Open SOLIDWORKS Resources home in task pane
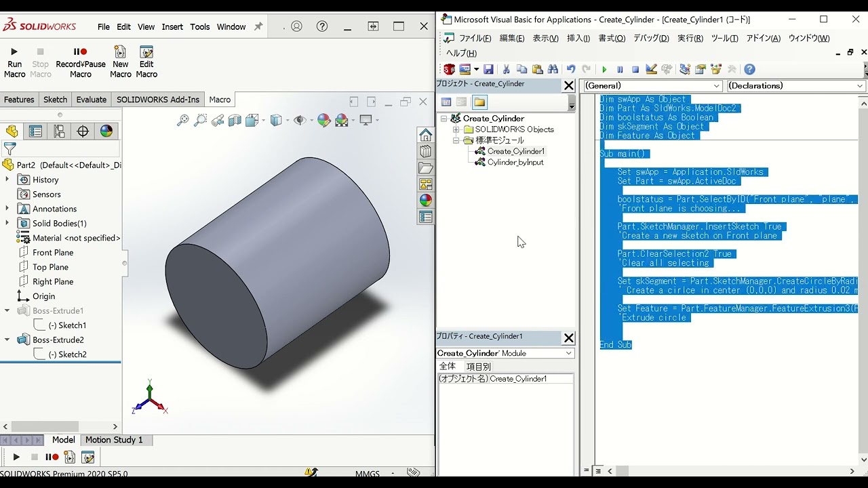This screenshot has width=868, height=488. tap(425, 135)
